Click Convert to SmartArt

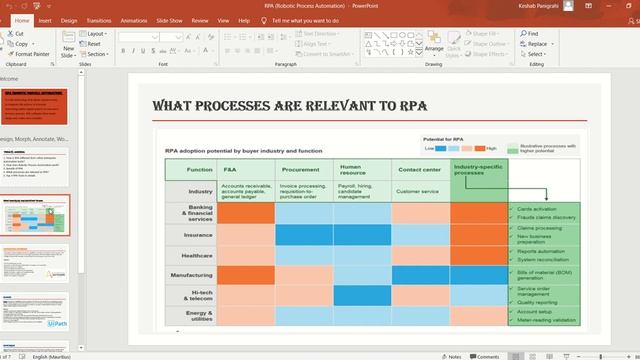tap(324, 54)
